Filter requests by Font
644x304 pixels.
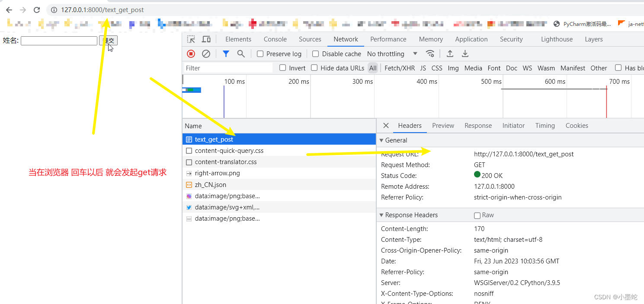click(494, 68)
